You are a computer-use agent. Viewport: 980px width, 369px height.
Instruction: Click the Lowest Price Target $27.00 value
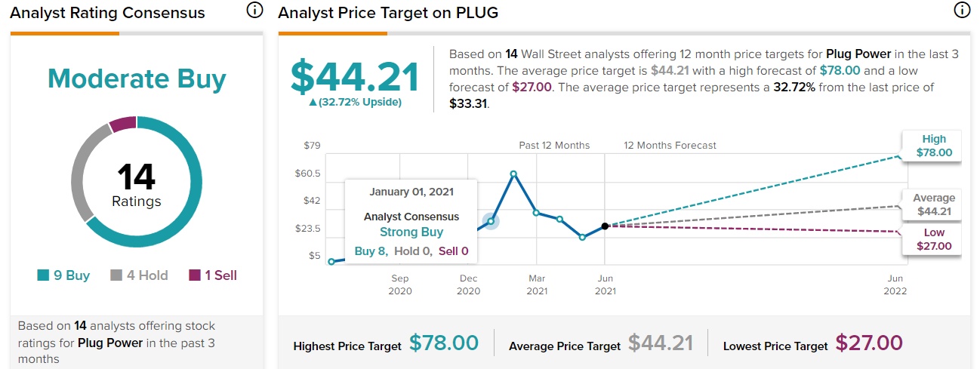point(868,343)
